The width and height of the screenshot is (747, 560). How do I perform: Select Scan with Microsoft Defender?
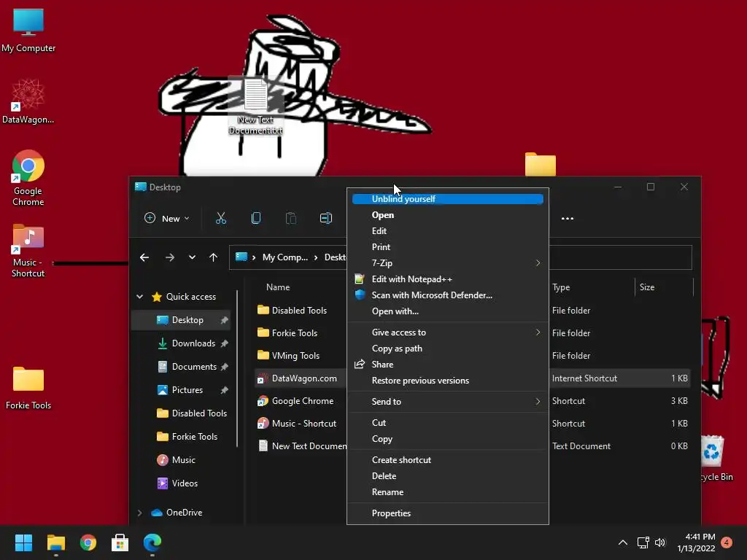click(447, 295)
